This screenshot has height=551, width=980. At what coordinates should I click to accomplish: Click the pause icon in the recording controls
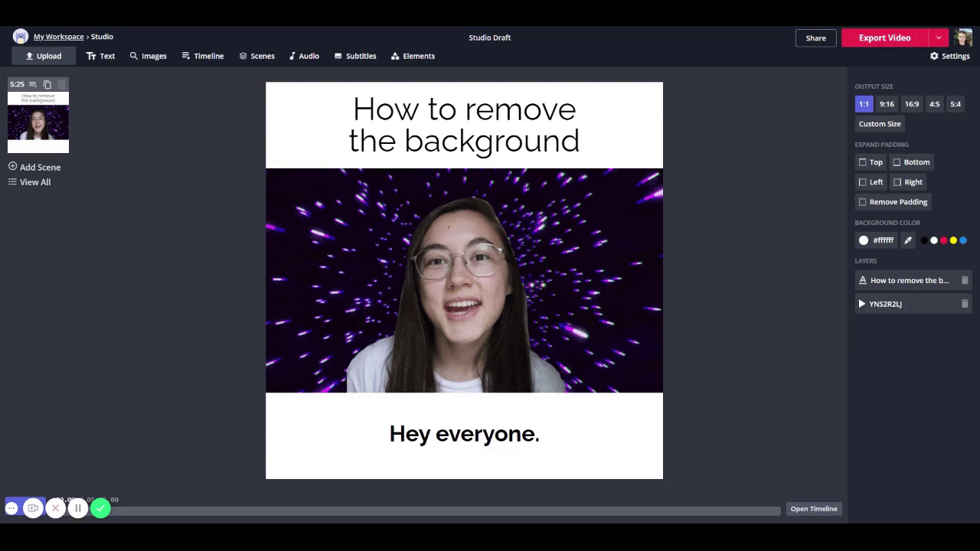coord(77,508)
